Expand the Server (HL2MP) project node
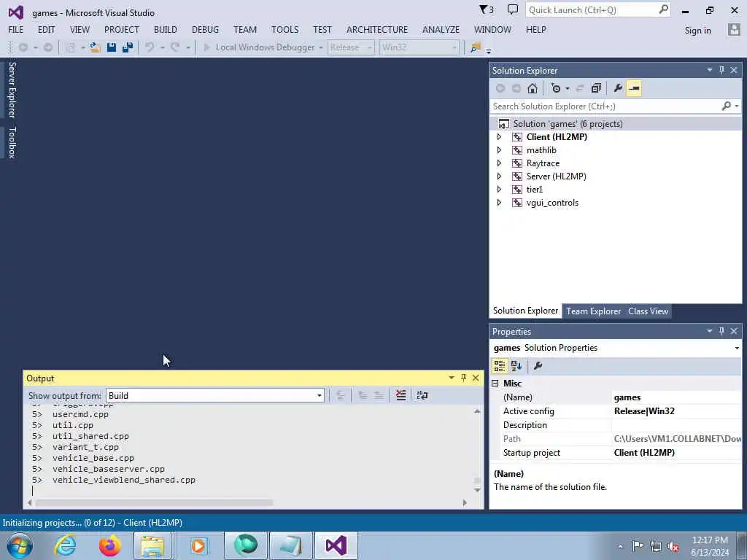This screenshot has width=747, height=560. (x=499, y=176)
